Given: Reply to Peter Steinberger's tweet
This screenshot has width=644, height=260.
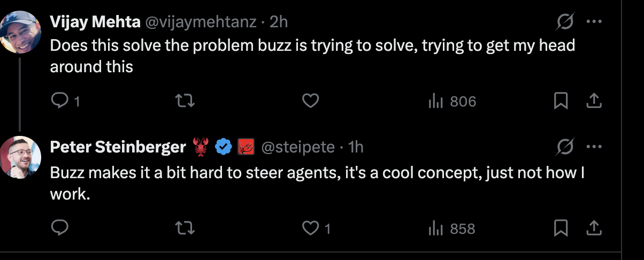Looking at the screenshot, I should (x=59, y=228).
